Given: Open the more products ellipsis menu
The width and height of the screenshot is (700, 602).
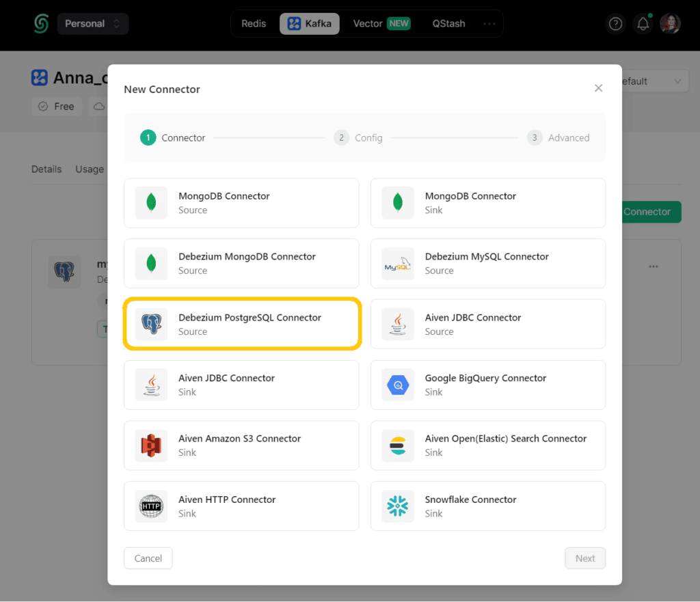Looking at the screenshot, I should [x=489, y=24].
